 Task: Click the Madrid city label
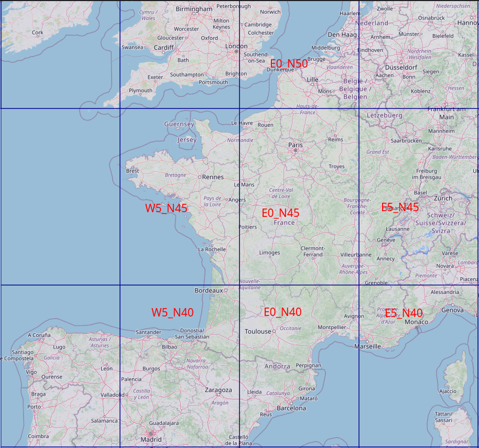coord(150,439)
